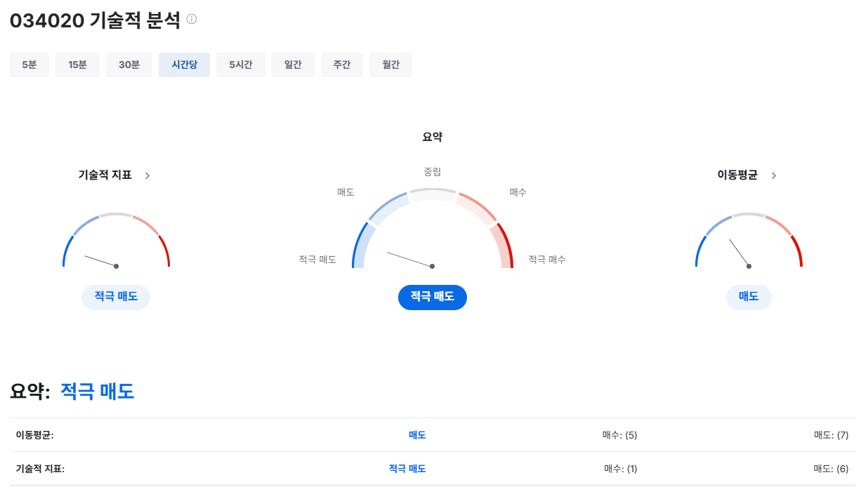Click the blue 적극 매도 button under summary gauge
The height and width of the screenshot is (501, 868).
[433, 297]
